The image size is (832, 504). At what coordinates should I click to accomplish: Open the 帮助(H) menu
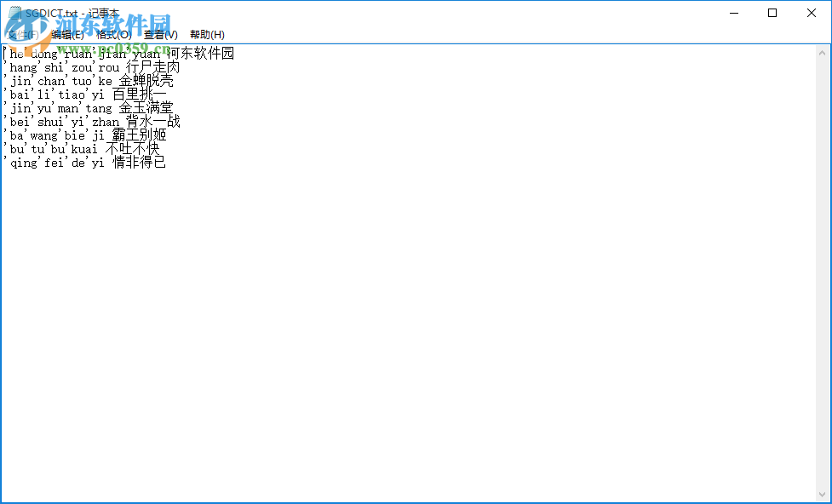pyautogui.click(x=204, y=34)
